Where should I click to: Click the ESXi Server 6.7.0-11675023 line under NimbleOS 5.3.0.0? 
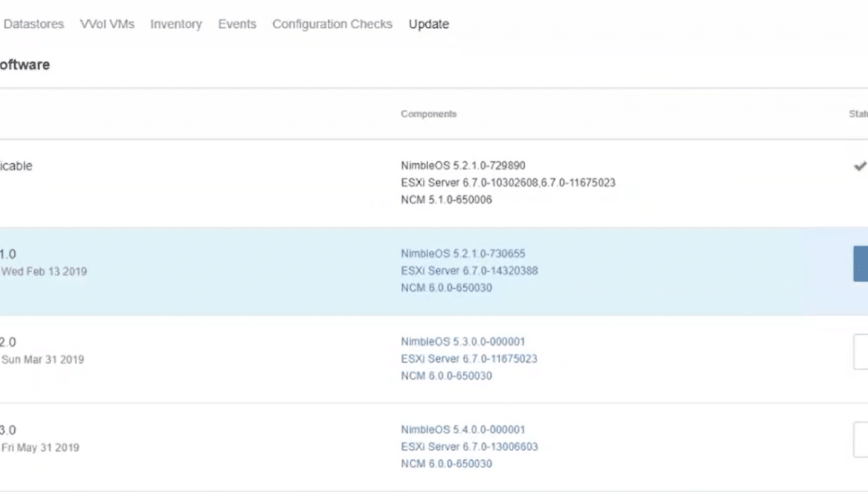[x=470, y=358]
